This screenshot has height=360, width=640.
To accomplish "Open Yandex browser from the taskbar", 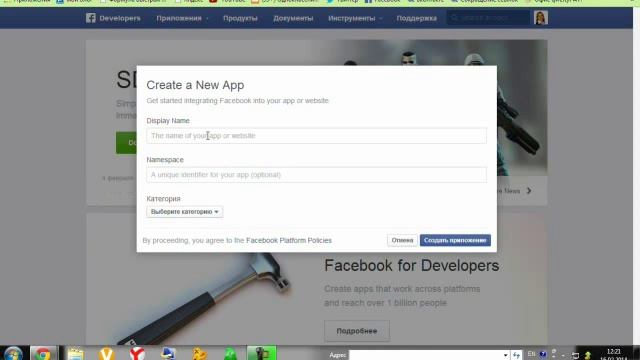I will coord(137,353).
